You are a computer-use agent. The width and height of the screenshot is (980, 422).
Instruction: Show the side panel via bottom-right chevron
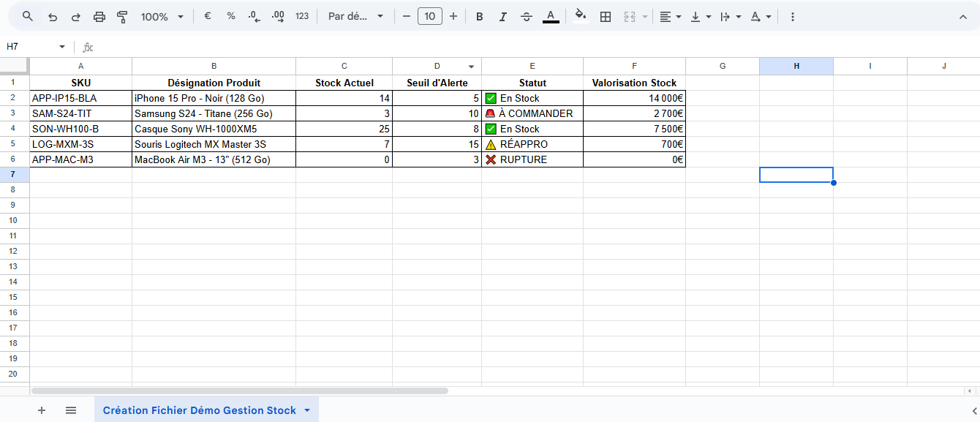974,410
